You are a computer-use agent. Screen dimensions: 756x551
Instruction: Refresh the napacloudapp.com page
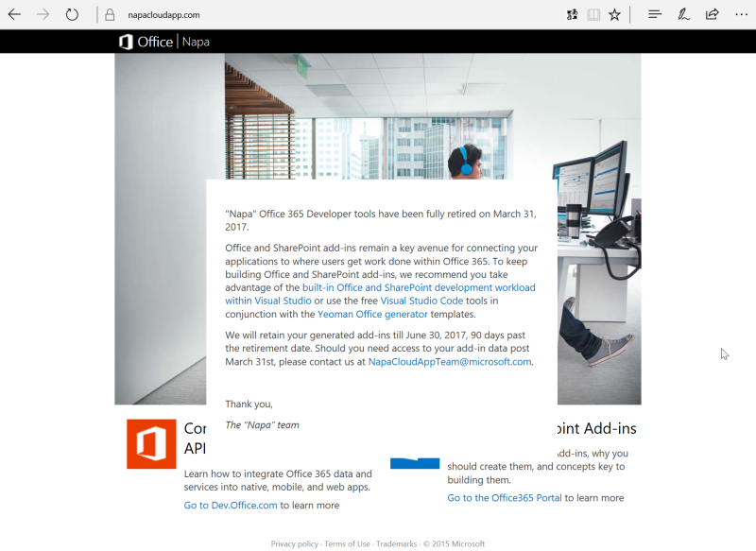click(x=72, y=14)
